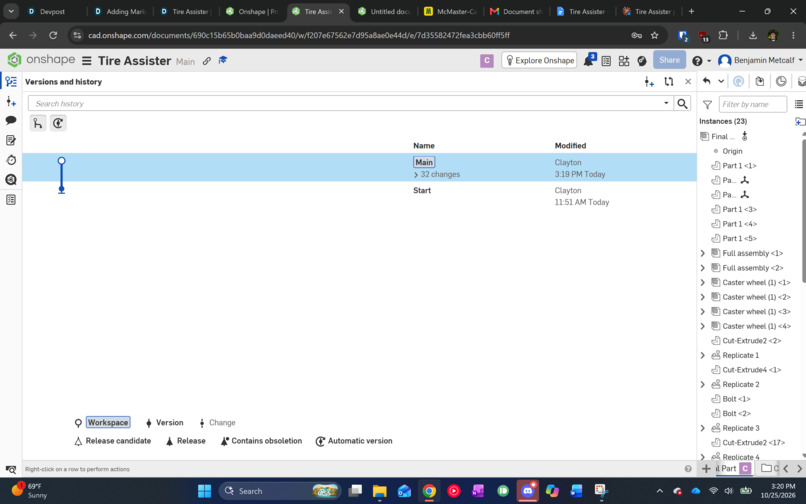The image size is (806, 504).
Task: Switch to the Devpost browser tab
Action: click(52, 11)
